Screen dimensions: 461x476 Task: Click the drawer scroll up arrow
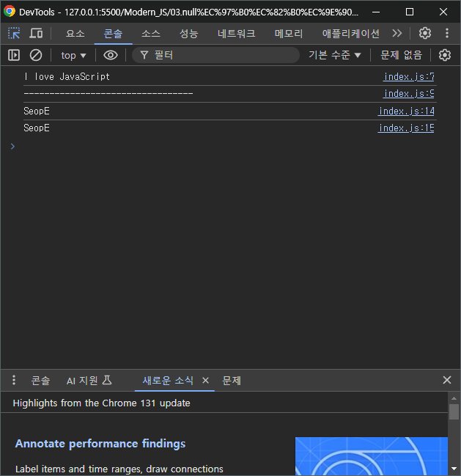(x=454, y=398)
